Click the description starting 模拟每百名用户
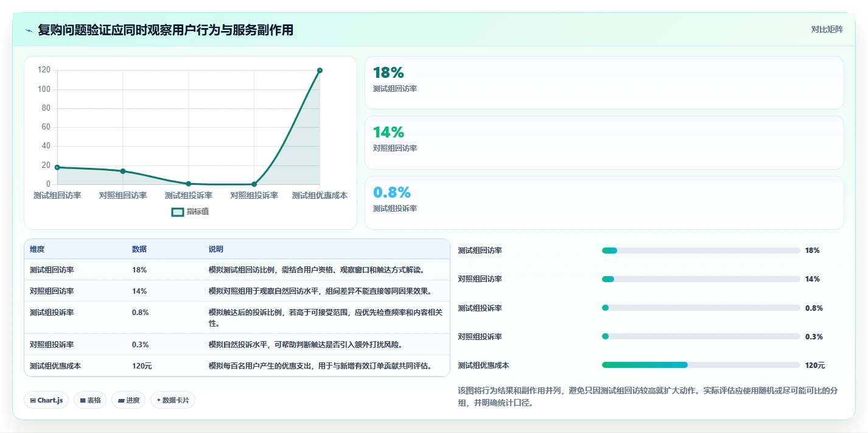Viewport: 868px width, 433px height. [320, 365]
